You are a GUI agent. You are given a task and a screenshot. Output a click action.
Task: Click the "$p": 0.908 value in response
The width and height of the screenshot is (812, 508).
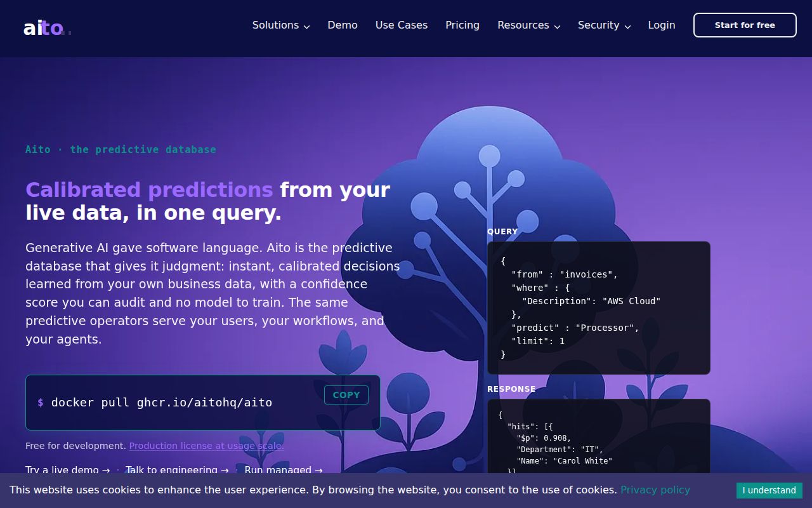[544, 438]
